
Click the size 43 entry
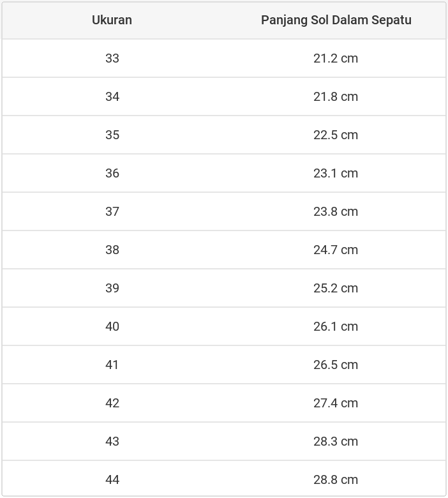pos(112,441)
